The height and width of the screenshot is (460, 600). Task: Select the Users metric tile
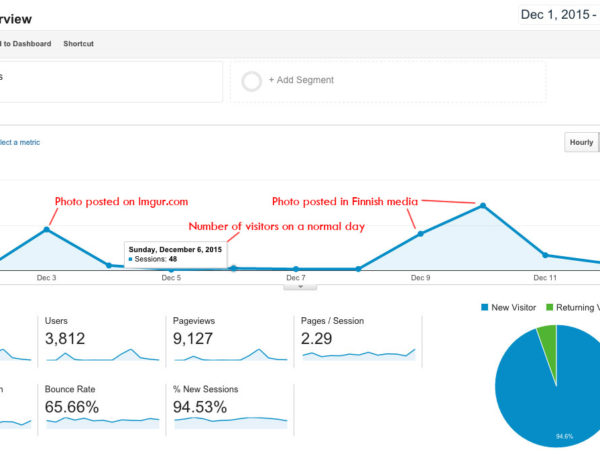coord(102,341)
